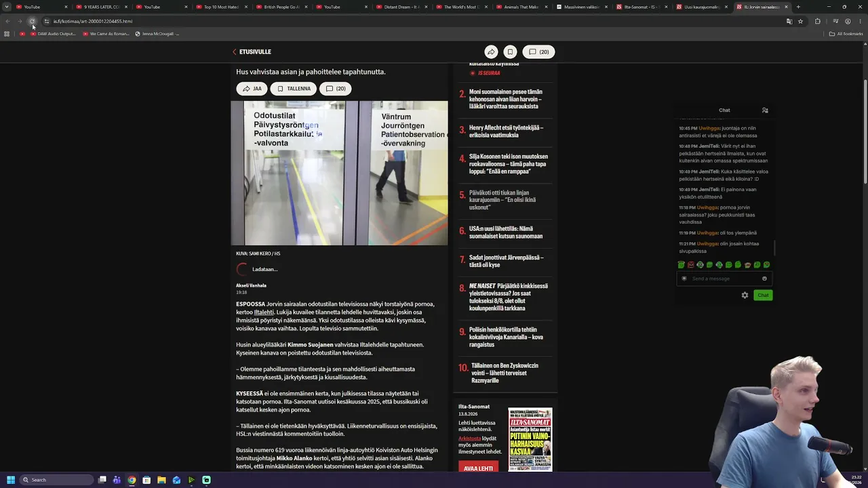Open headline 'Poliisin henkilökortilla tehtiin kokaiinivilvoja'
The width and height of the screenshot is (868, 488).
click(506, 337)
